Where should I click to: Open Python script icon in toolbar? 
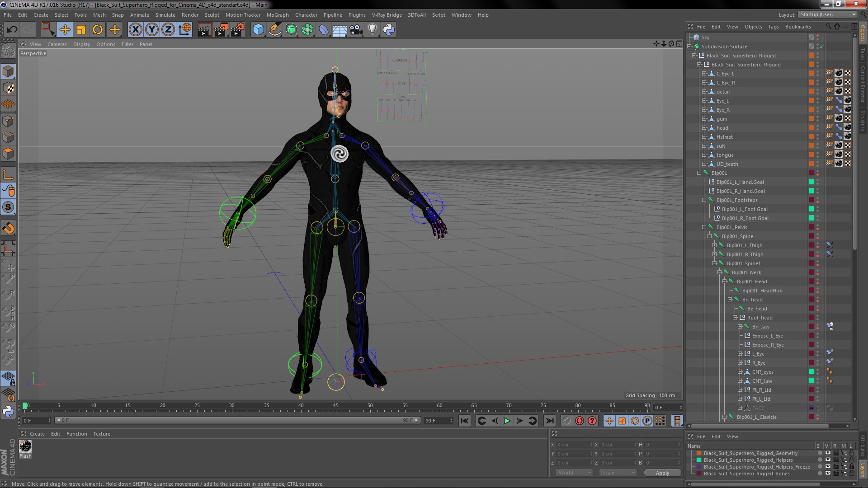click(x=389, y=30)
